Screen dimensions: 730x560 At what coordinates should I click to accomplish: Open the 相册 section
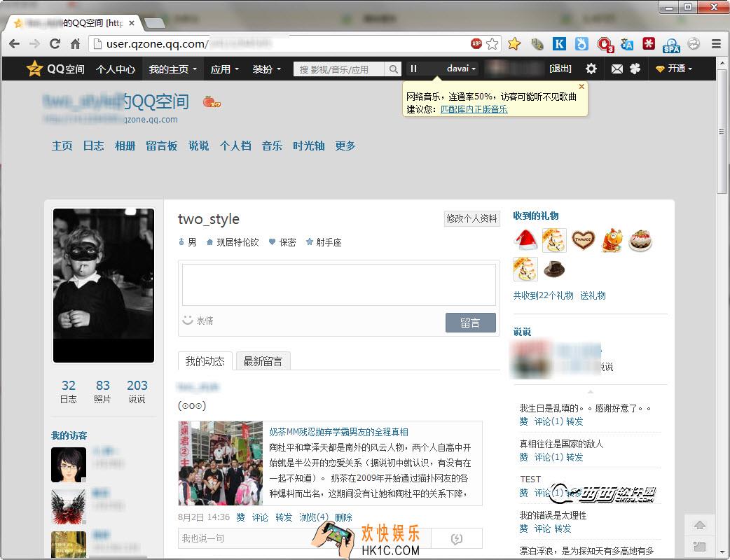point(125,146)
